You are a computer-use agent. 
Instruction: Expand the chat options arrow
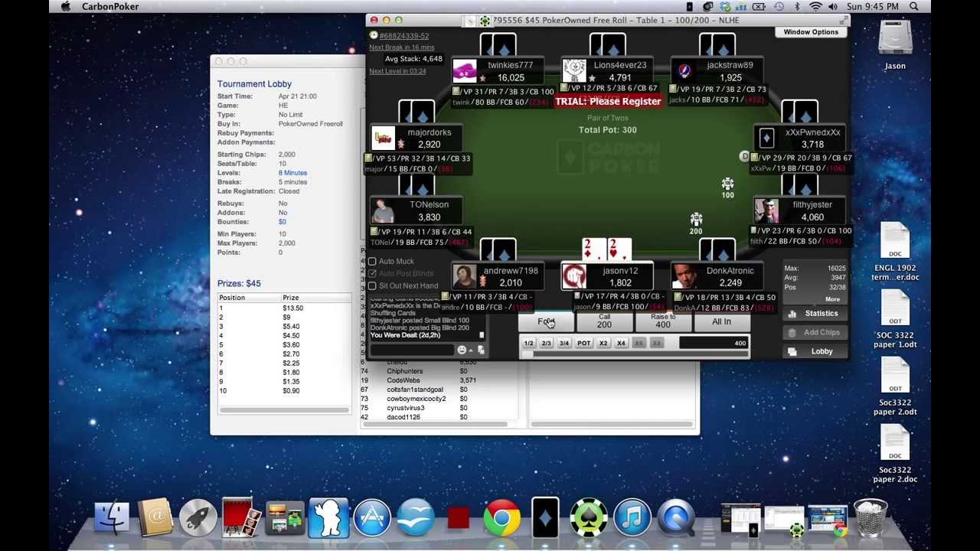pyautogui.click(x=471, y=350)
